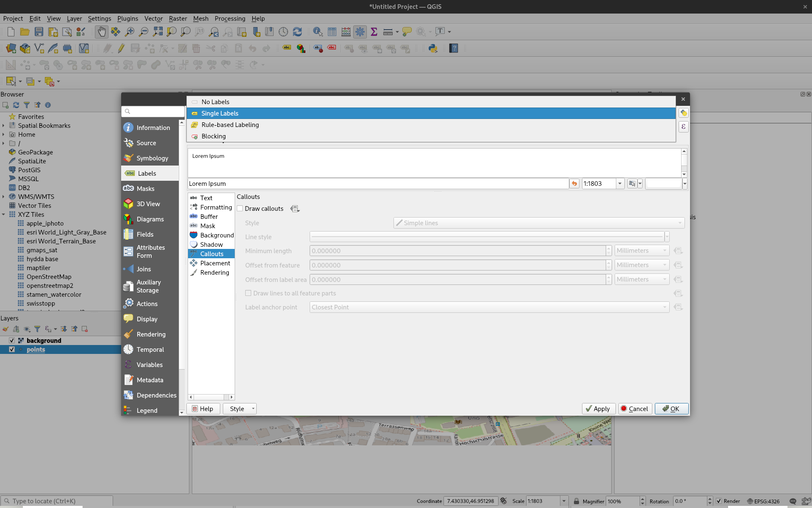Collapse the XYZ Tiles tree node
The image size is (812, 508).
point(3,215)
